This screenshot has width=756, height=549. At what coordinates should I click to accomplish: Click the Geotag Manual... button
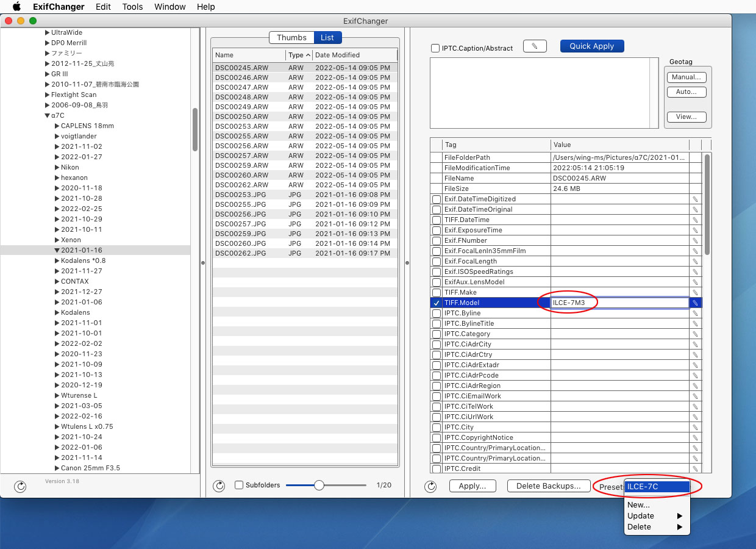click(x=686, y=77)
